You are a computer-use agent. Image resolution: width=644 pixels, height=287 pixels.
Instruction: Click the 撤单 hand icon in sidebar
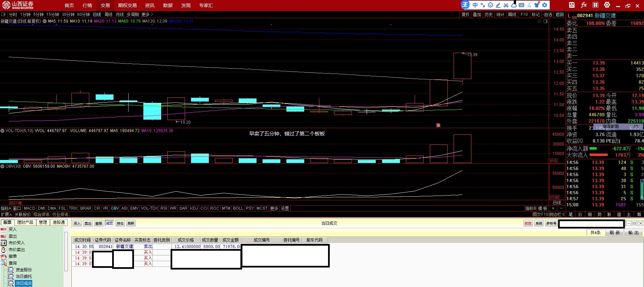point(3,256)
